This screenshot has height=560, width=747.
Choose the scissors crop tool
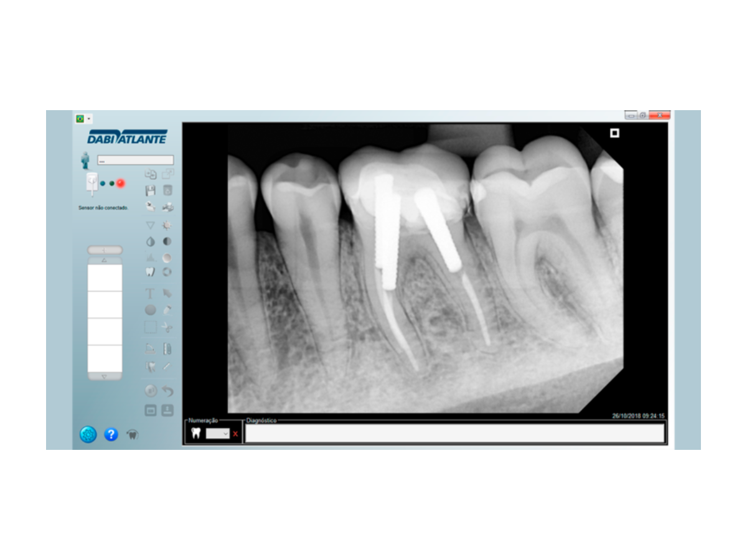click(167, 327)
